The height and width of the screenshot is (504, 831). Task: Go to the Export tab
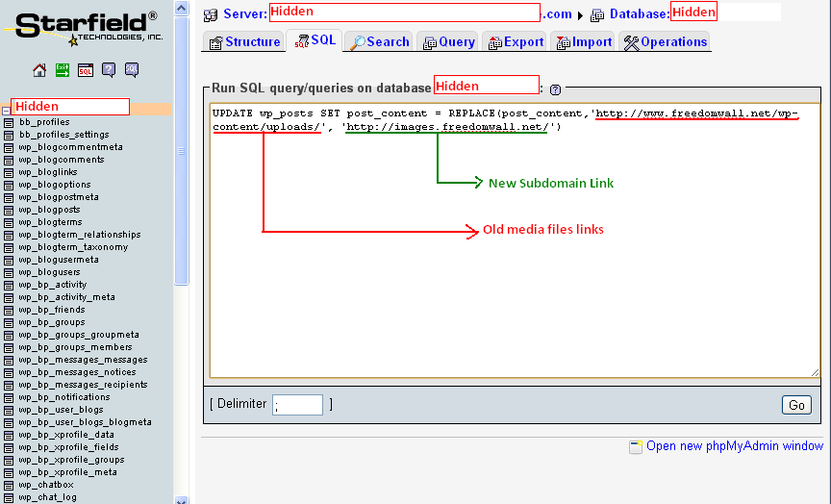coord(515,41)
